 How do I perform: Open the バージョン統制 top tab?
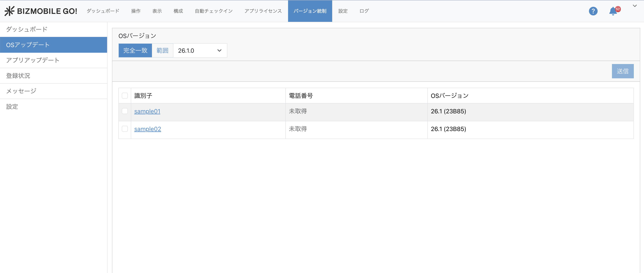click(x=310, y=11)
